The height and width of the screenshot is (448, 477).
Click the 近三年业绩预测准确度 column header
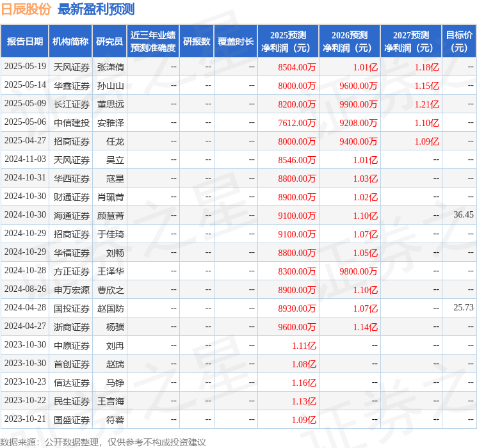pyautogui.click(x=153, y=41)
